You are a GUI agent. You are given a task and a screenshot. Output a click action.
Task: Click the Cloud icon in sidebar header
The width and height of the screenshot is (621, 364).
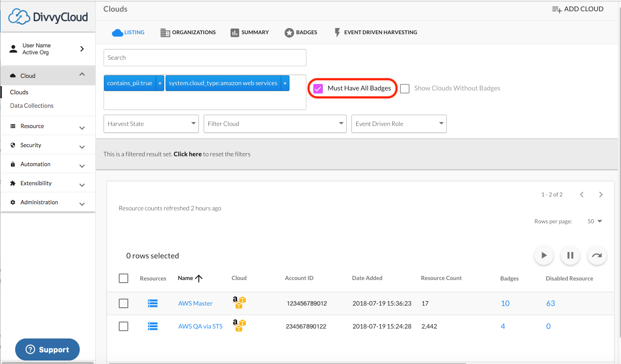[x=13, y=76]
